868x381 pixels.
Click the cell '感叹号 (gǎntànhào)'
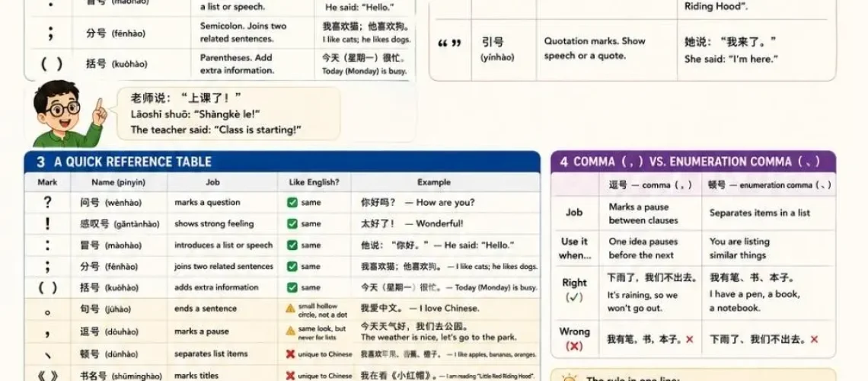120,224
